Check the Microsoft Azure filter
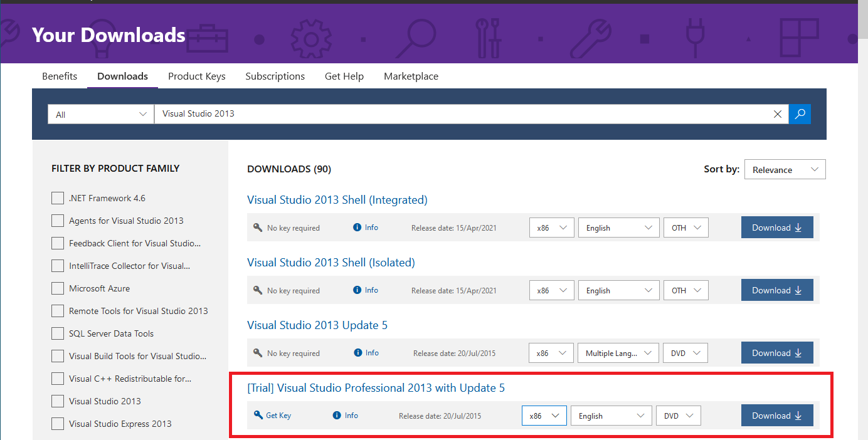This screenshot has width=868, height=440. tap(58, 288)
